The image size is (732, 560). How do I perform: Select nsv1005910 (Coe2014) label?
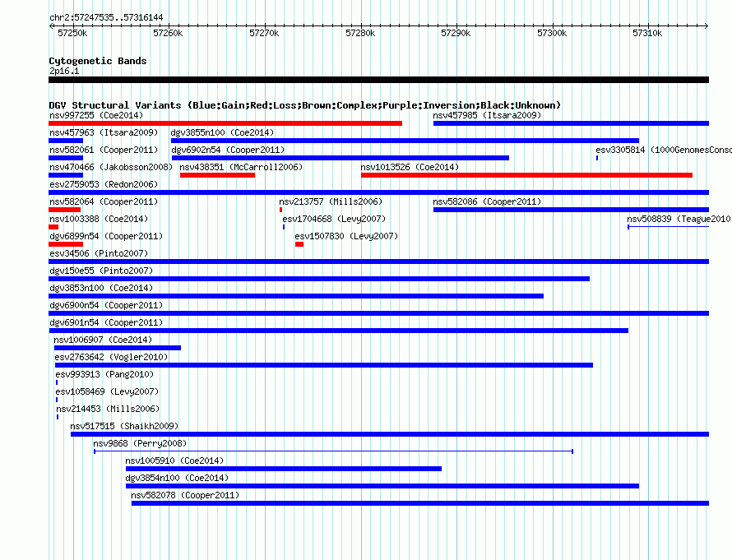[x=174, y=460]
